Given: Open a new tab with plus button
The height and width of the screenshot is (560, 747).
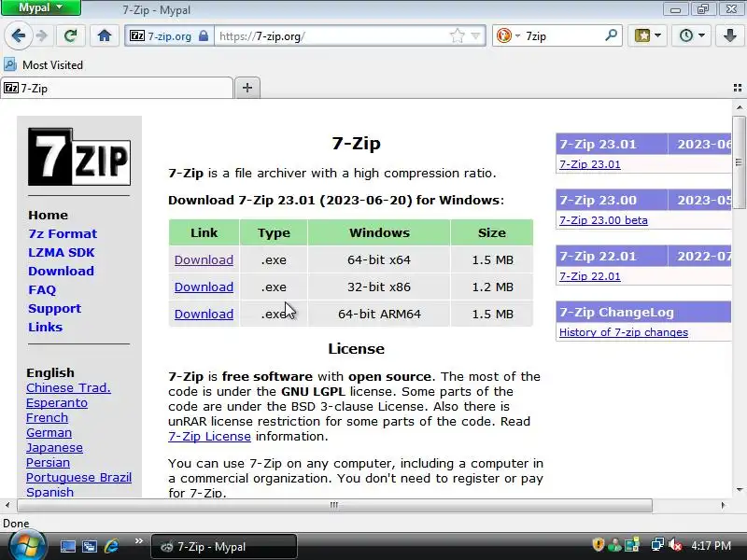Looking at the screenshot, I should click(247, 88).
